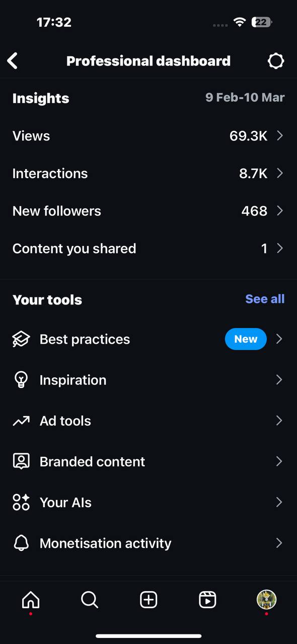Expand Views chevron next to 69.3K

tap(279, 136)
